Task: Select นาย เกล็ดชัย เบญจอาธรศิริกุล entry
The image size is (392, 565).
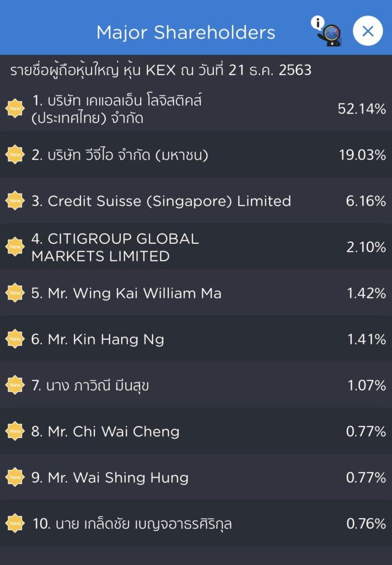Action: pos(132,524)
